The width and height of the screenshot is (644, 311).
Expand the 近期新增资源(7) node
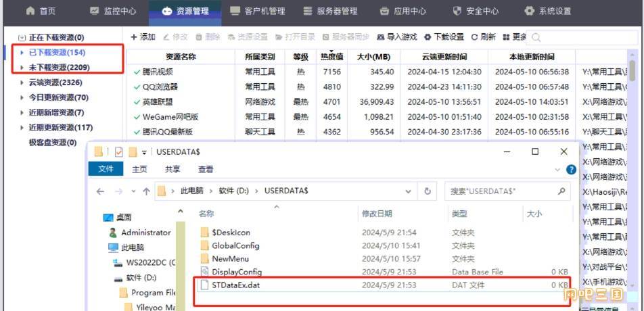[x=22, y=112]
